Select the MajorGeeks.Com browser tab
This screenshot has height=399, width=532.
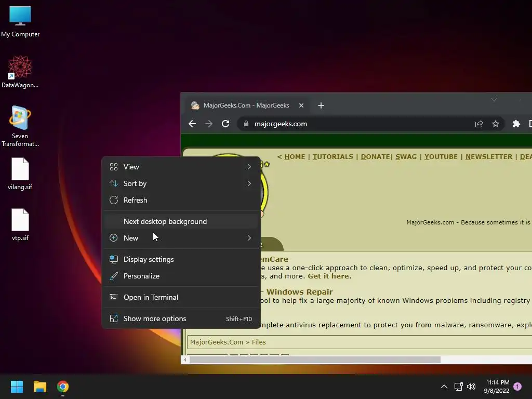click(246, 105)
